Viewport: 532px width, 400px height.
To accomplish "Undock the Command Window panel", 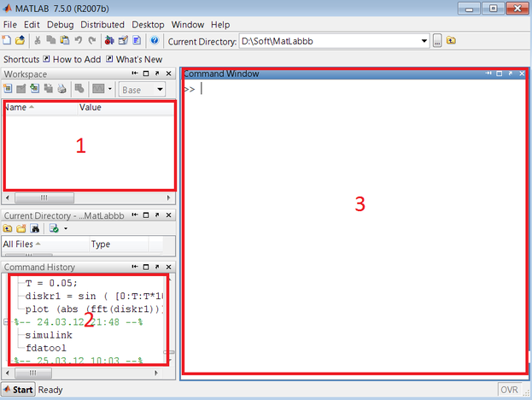I will click(511, 74).
